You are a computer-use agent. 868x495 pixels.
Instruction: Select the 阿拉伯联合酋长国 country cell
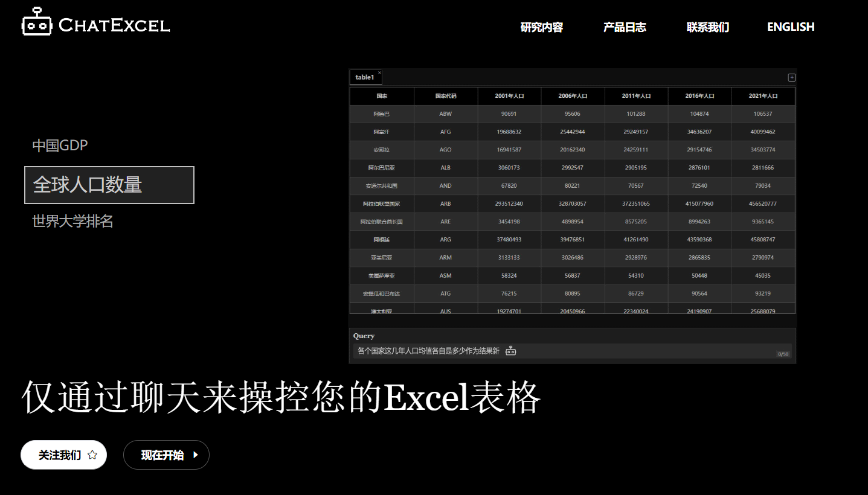coord(382,222)
